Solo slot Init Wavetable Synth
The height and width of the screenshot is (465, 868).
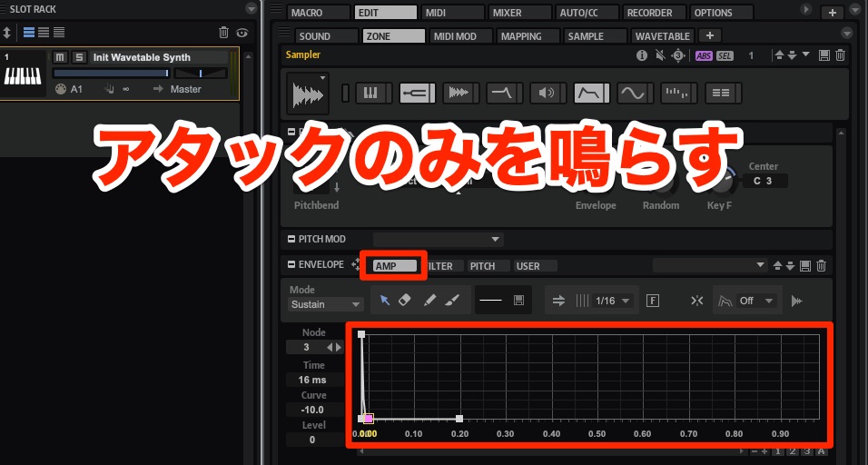(80, 57)
